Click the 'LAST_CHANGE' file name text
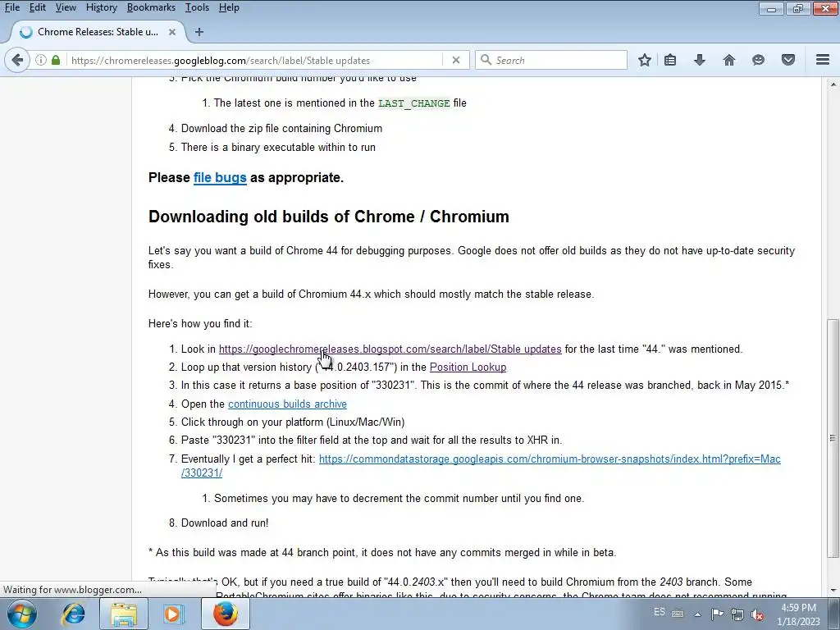 [x=413, y=103]
